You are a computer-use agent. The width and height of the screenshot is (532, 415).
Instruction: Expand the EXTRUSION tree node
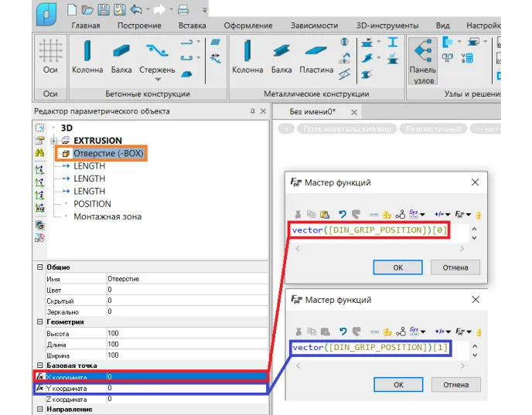click(x=53, y=141)
